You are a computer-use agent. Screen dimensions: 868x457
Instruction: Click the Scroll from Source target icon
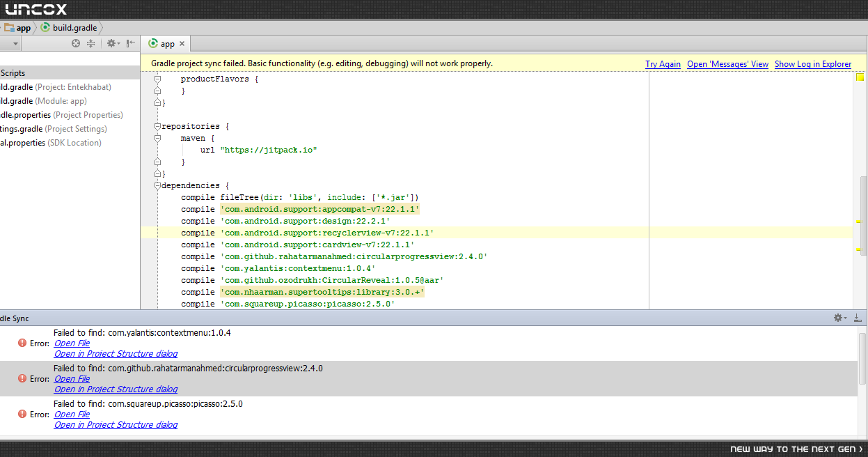(77, 43)
